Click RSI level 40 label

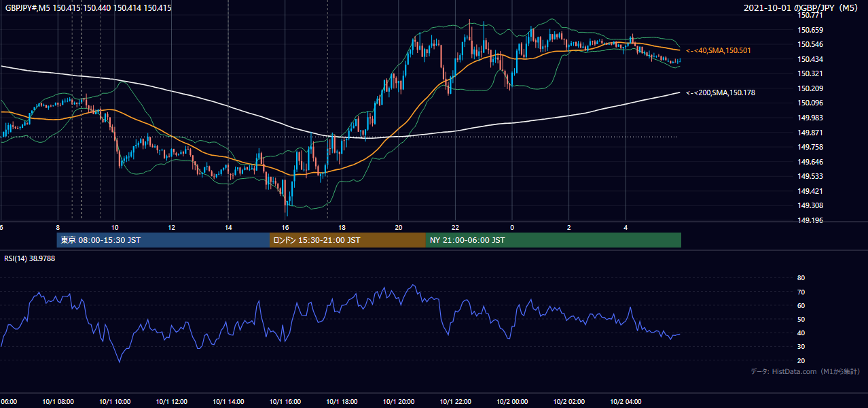801,333
